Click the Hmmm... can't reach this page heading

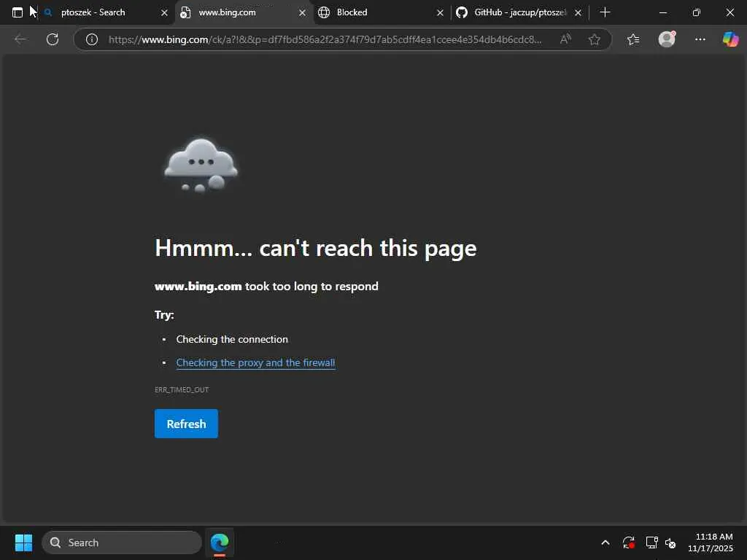[x=315, y=248]
